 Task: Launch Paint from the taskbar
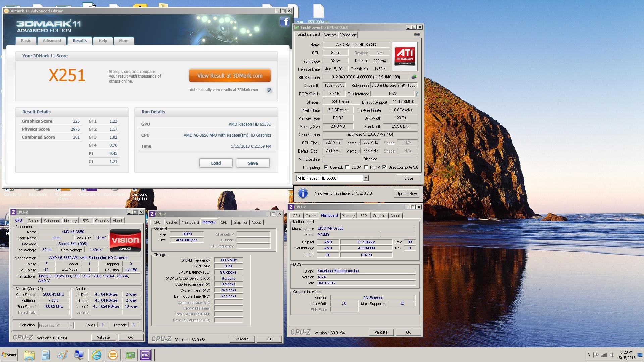62,355
